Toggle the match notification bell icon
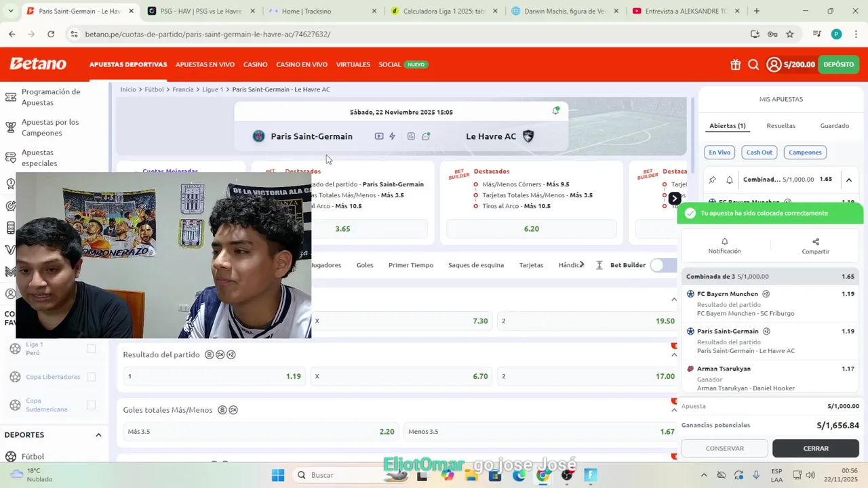 click(x=556, y=111)
